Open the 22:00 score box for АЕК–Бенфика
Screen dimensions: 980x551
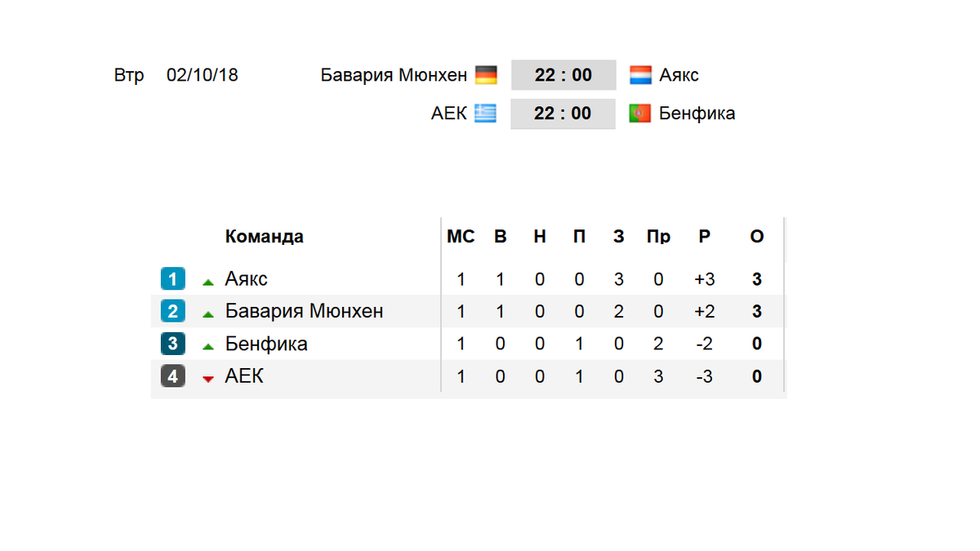coord(563,113)
